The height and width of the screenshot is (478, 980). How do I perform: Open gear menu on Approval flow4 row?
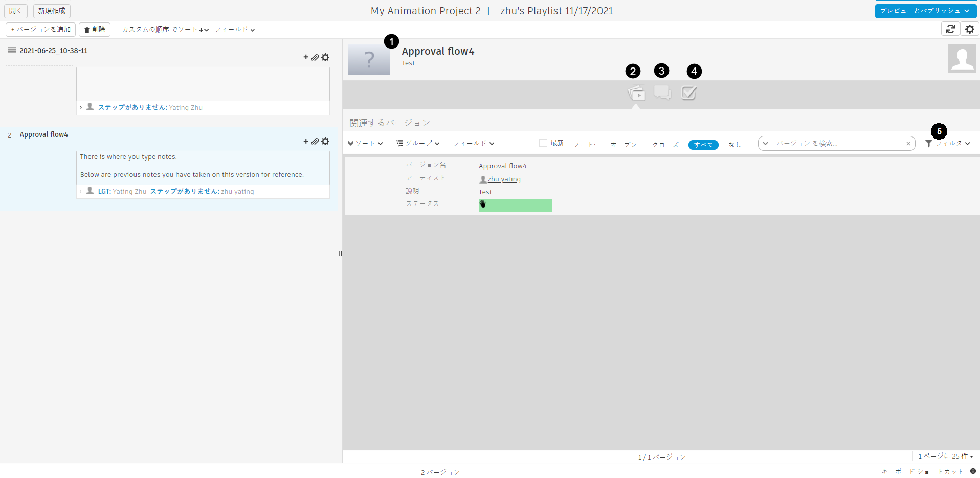pos(325,141)
